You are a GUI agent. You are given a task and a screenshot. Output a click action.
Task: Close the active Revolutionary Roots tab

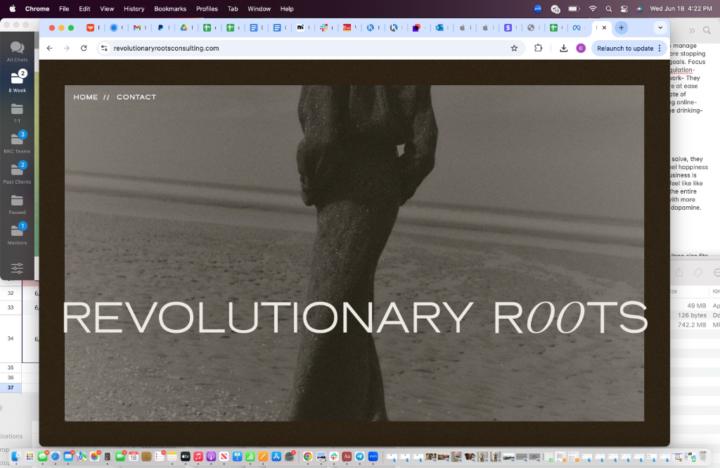coord(604,28)
